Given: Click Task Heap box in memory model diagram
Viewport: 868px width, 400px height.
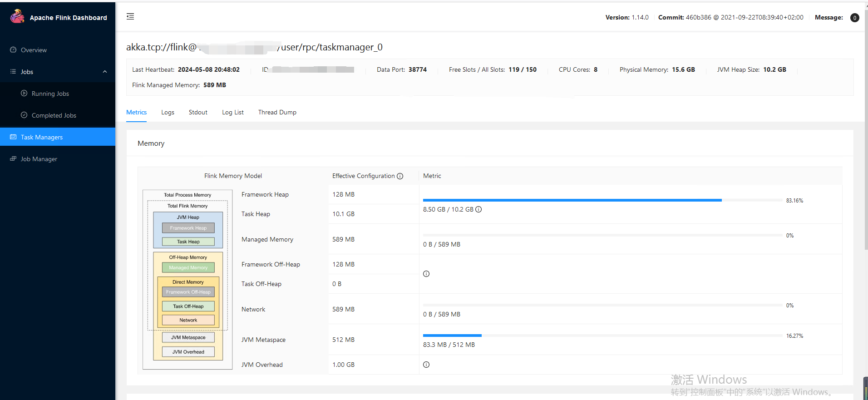Looking at the screenshot, I should [x=188, y=242].
